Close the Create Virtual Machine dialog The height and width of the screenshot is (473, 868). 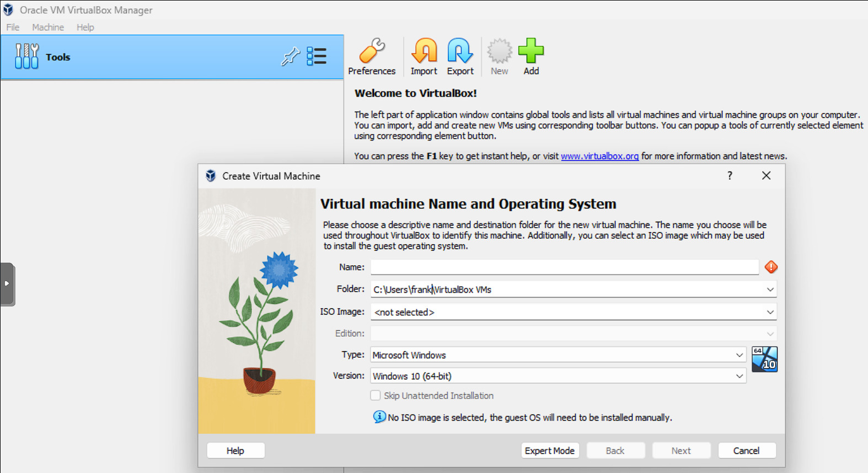coord(766,175)
